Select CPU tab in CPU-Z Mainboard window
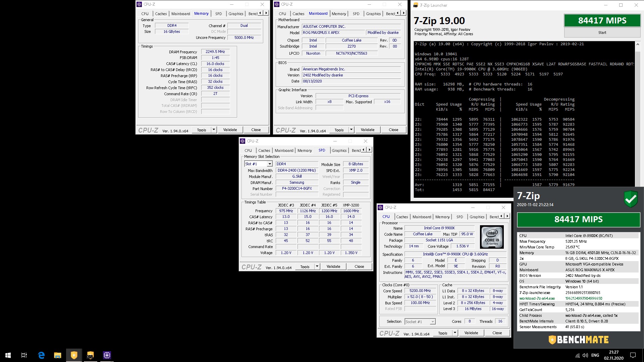Screen dimensions: 644x362 pyautogui.click(x=282, y=14)
